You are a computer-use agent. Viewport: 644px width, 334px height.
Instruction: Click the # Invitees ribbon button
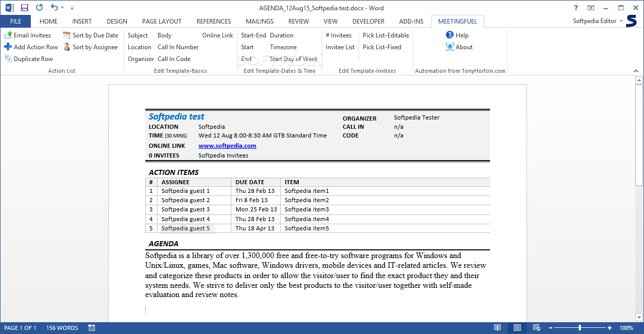click(339, 35)
